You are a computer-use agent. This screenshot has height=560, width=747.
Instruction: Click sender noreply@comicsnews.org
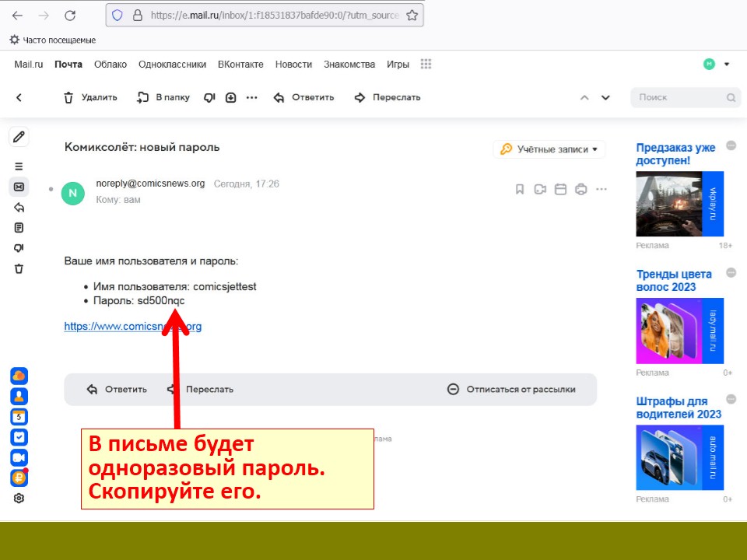point(150,184)
